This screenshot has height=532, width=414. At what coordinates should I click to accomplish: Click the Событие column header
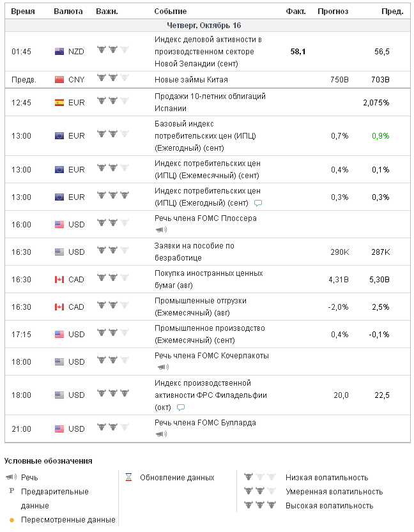click(x=171, y=11)
